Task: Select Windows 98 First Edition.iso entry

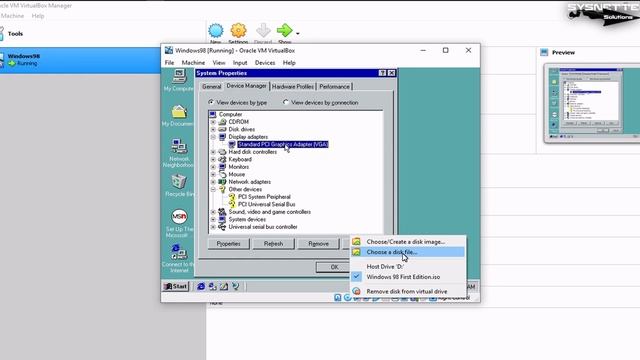Action: [408, 277]
